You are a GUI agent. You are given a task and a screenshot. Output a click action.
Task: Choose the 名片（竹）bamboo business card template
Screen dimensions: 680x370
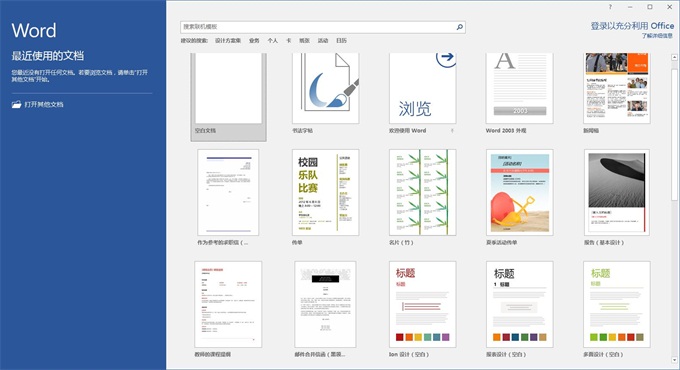(x=422, y=193)
